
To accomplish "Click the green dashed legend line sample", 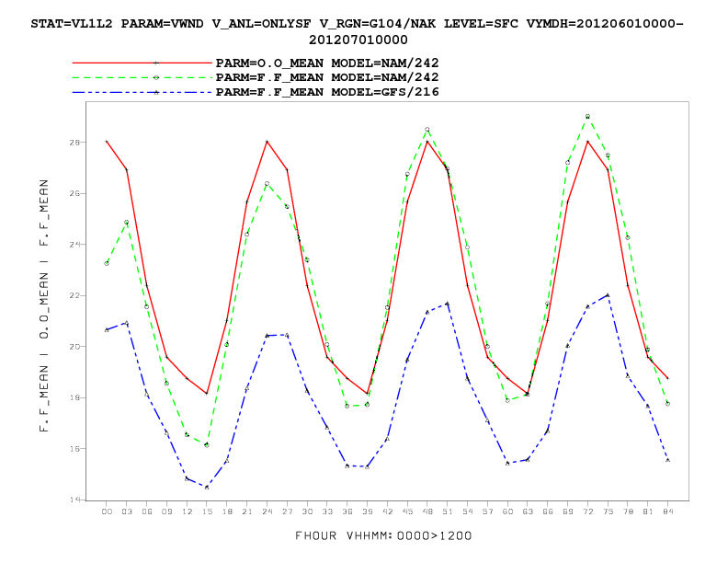I will (x=142, y=77).
